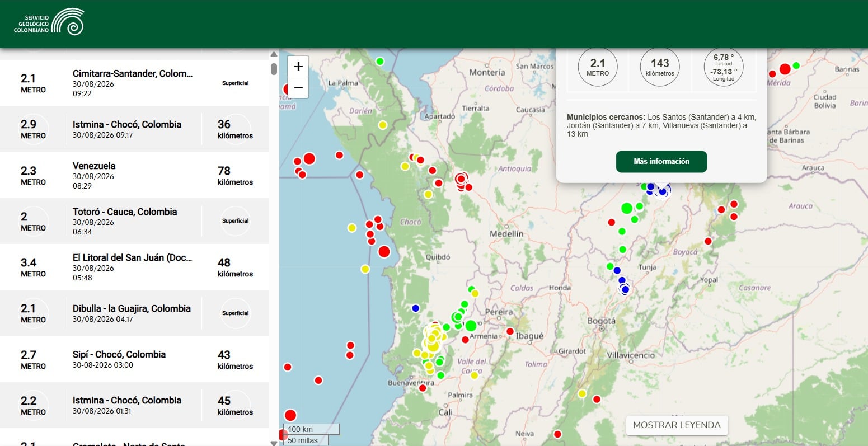Click the large red marker on coast west of Quibdó
The image size is (868, 446).
(384, 251)
